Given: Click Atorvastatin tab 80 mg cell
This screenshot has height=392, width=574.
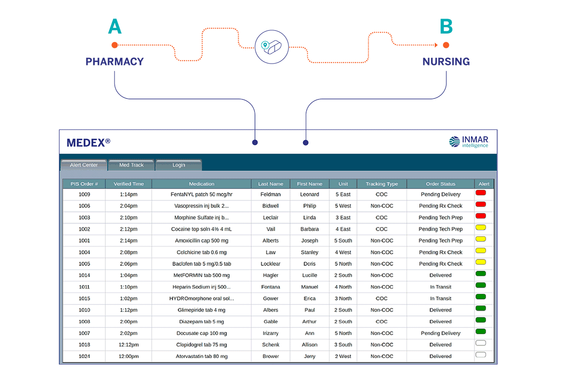Looking at the screenshot, I should (201, 356).
